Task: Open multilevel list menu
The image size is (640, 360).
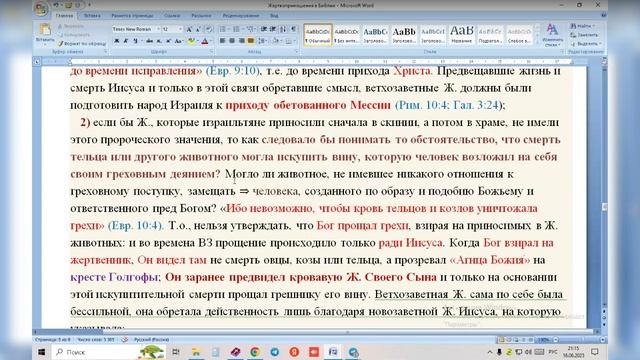Action: 251,29
